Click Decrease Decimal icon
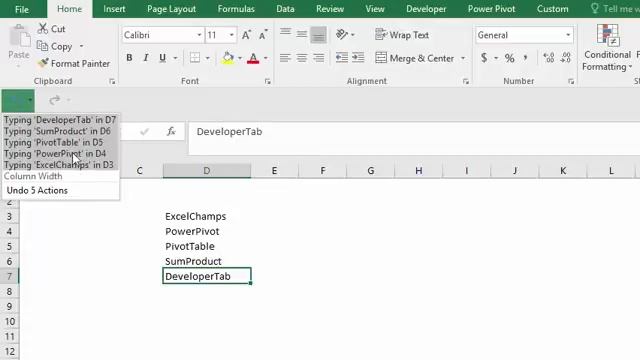640x360 pixels. pyautogui.click(x=566, y=58)
